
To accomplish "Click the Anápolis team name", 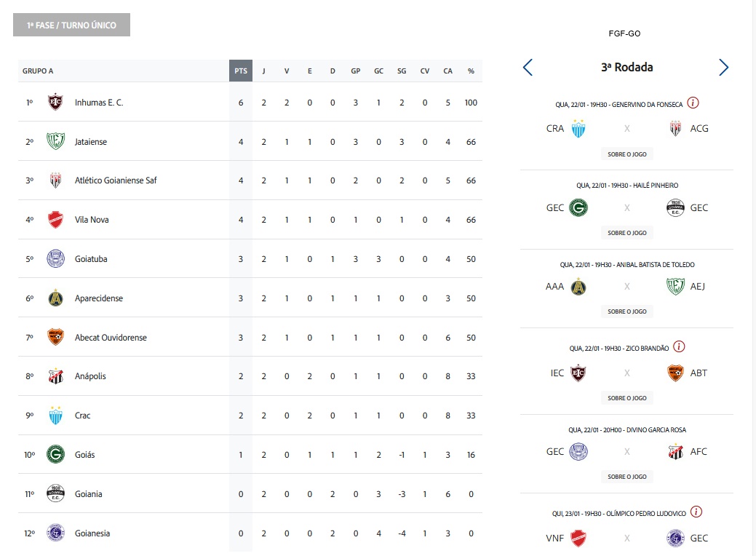I will [92, 377].
